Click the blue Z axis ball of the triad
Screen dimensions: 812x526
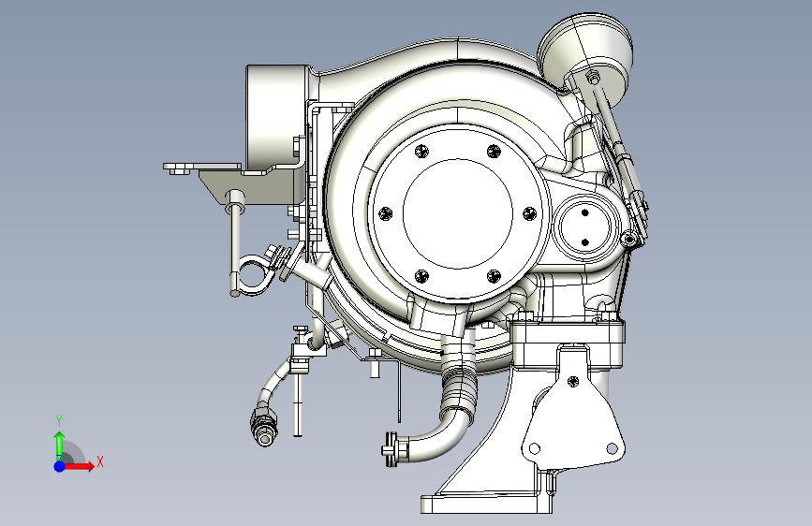tap(60, 466)
